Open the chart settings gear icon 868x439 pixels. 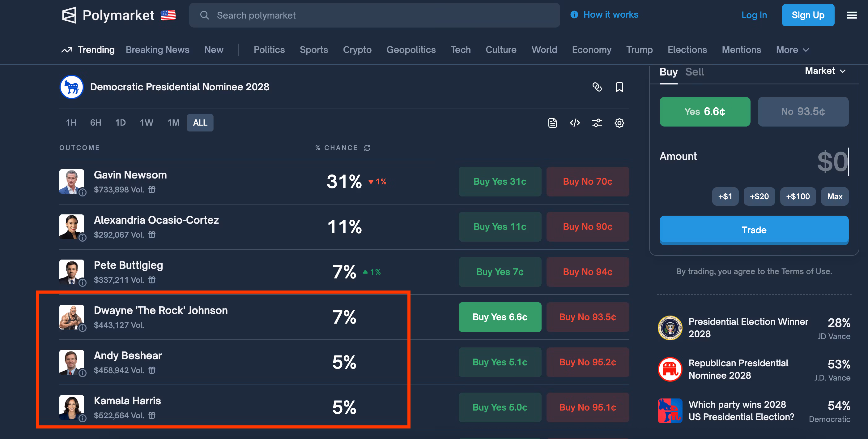[619, 123]
